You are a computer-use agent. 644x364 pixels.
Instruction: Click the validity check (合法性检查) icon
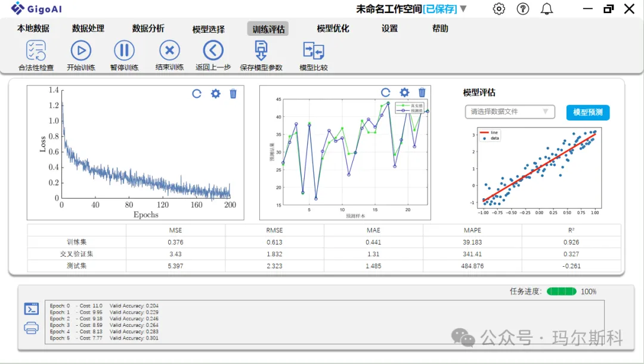36,51
